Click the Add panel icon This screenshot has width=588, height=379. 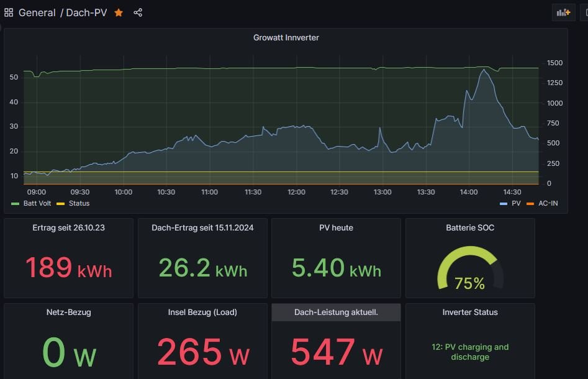click(x=563, y=12)
